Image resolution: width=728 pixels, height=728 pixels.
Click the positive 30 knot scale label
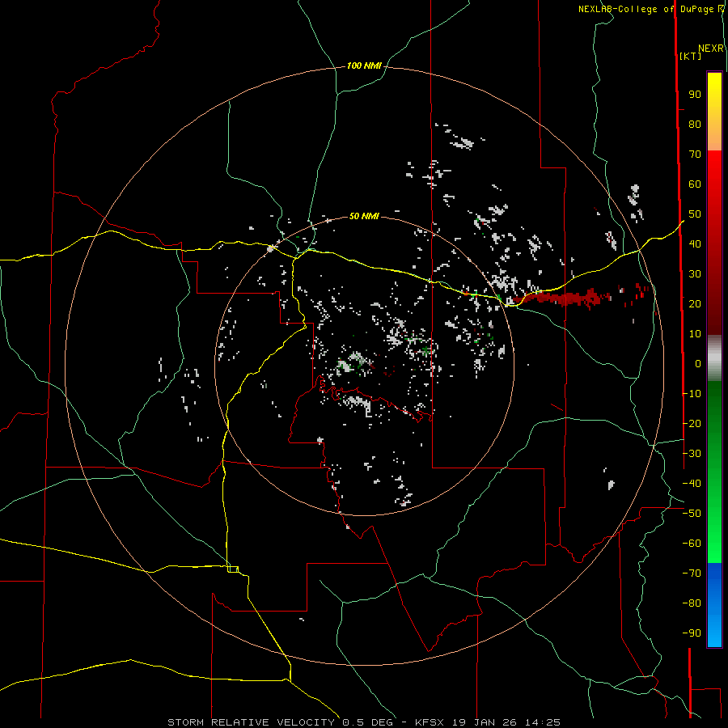point(695,274)
